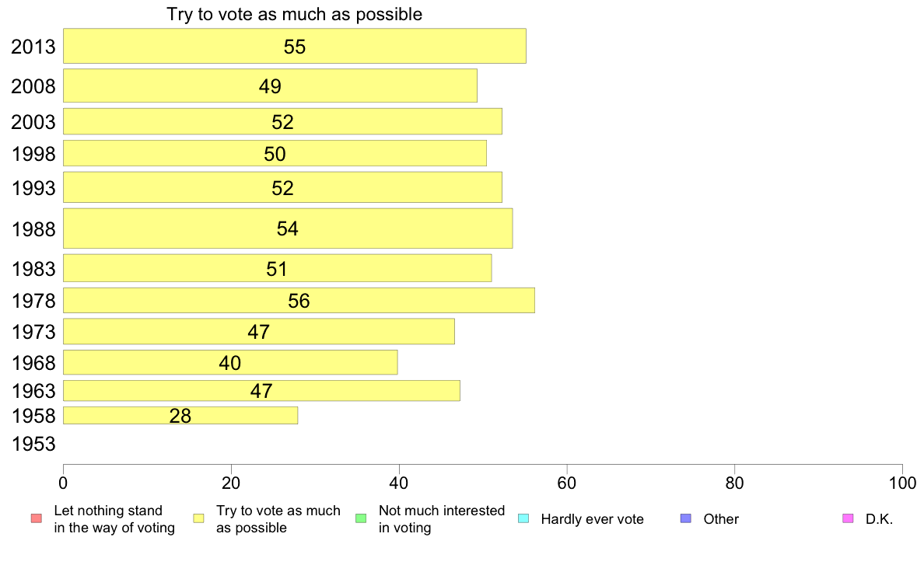Click the 1998 year label
Image resolution: width=924 pixels, height=572 pixels.
coord(33,154)
